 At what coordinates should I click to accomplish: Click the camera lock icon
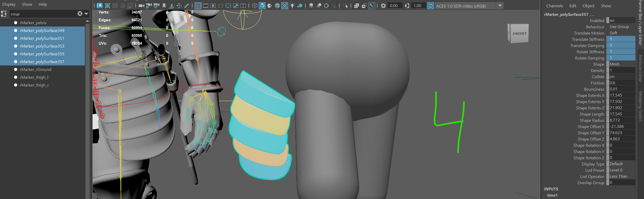[149, 6]
